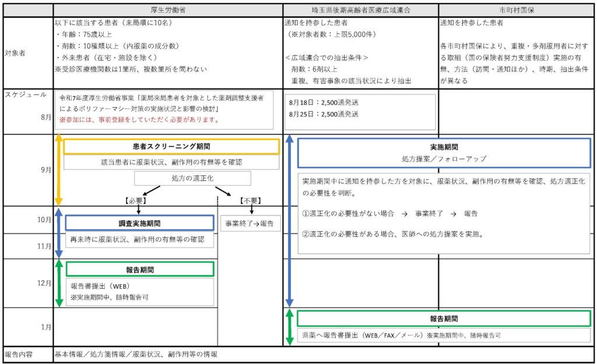597x364 pixels.
Task: Select the 10月 month label
Action: tap(44, 220)
